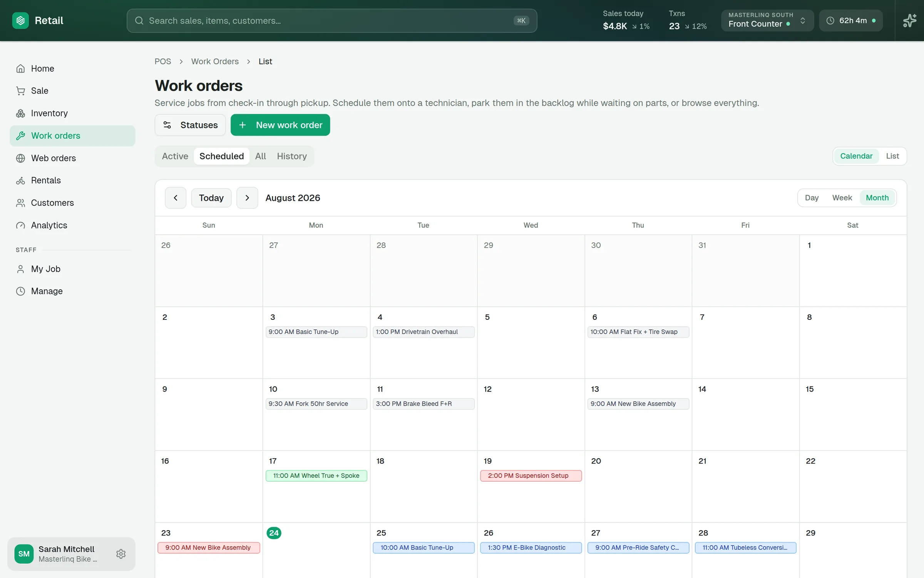
Task: Open the 62h 4m time clock
Action: (851, 20)
